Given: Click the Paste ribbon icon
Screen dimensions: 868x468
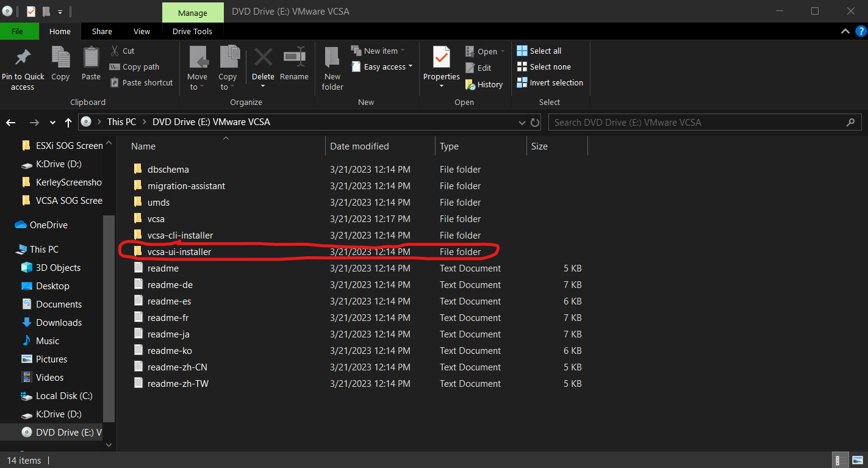Looking at the screenshot, I should [91, 57].
